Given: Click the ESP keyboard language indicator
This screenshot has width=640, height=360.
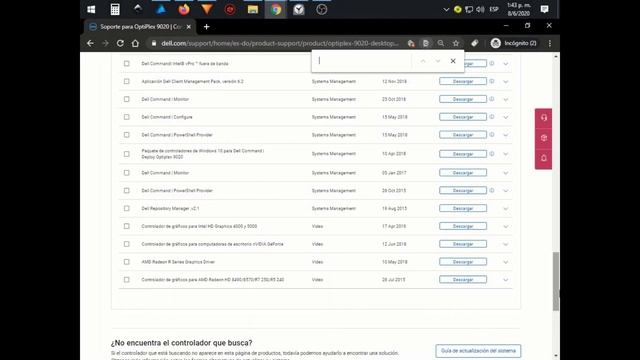Looking at the screenshot, I should [x=494, y=9].
